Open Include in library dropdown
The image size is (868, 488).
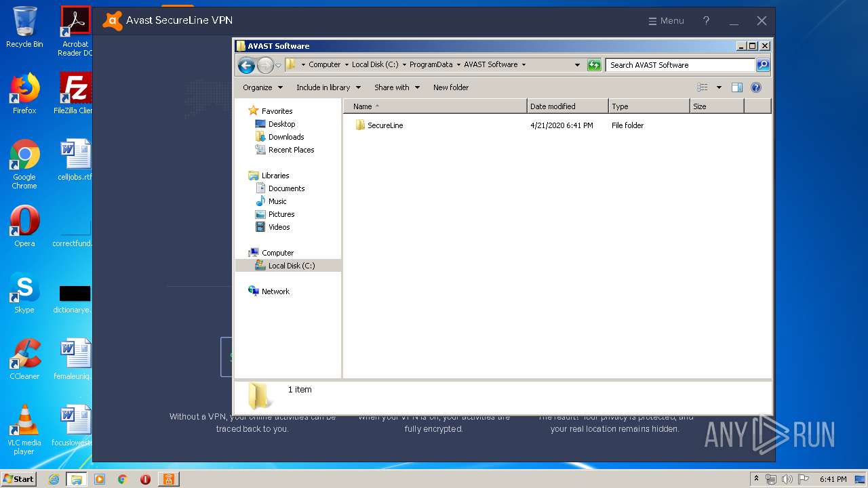click(x=329, y=87)
